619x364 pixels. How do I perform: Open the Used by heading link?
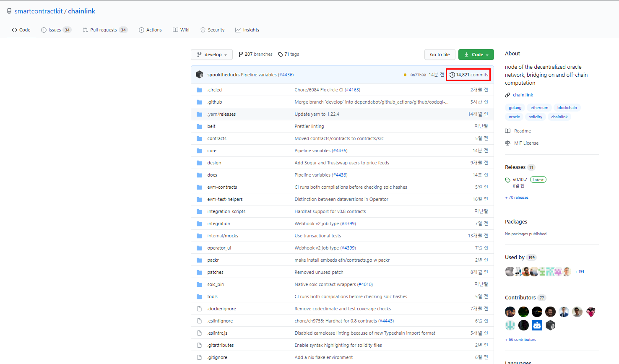click(x=520, y=257)
